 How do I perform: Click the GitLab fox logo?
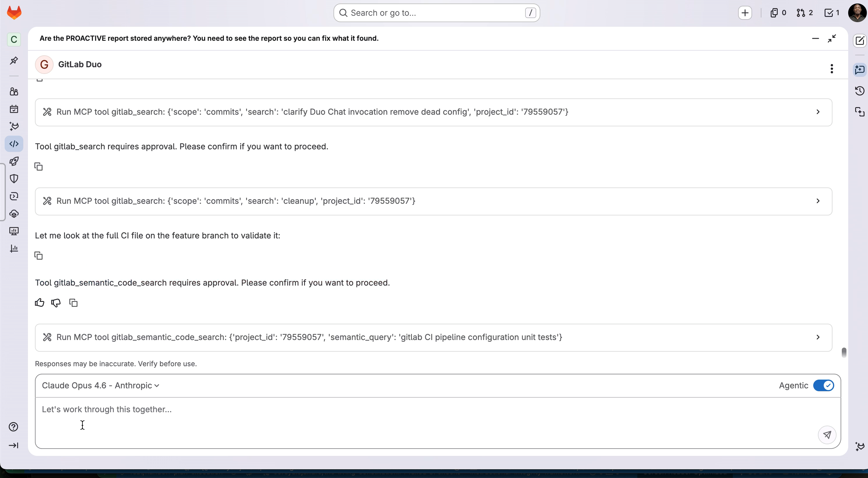point(14,13)
